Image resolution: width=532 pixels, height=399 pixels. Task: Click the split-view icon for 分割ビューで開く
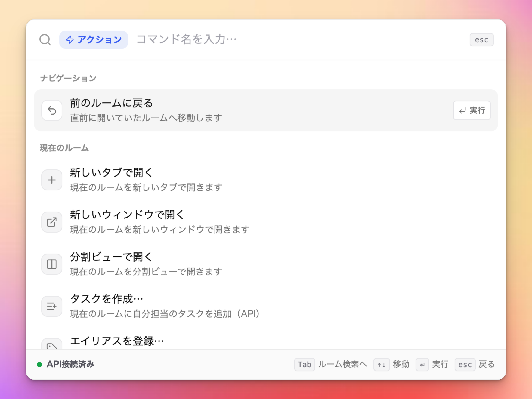pyautogui.click(x=52, y=264)
